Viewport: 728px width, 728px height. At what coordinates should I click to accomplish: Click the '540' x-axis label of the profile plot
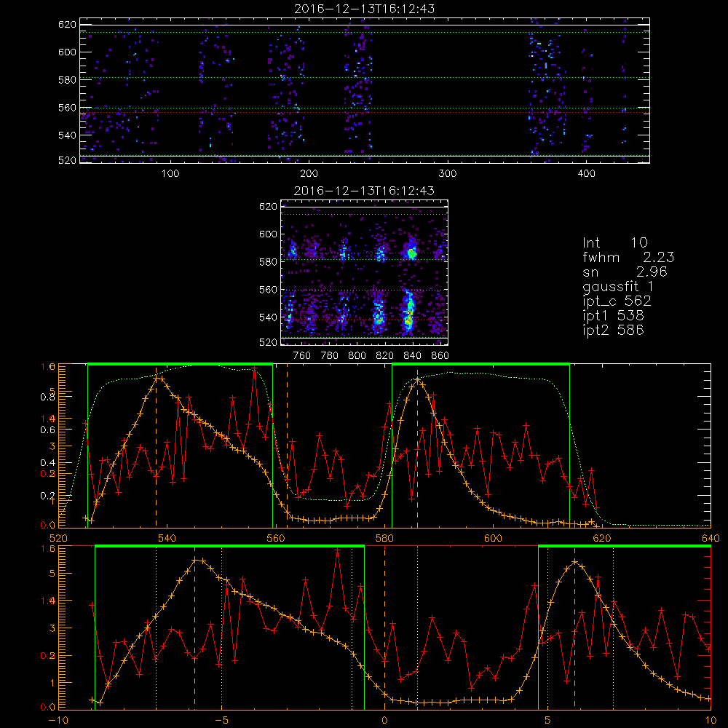(167, 539)
